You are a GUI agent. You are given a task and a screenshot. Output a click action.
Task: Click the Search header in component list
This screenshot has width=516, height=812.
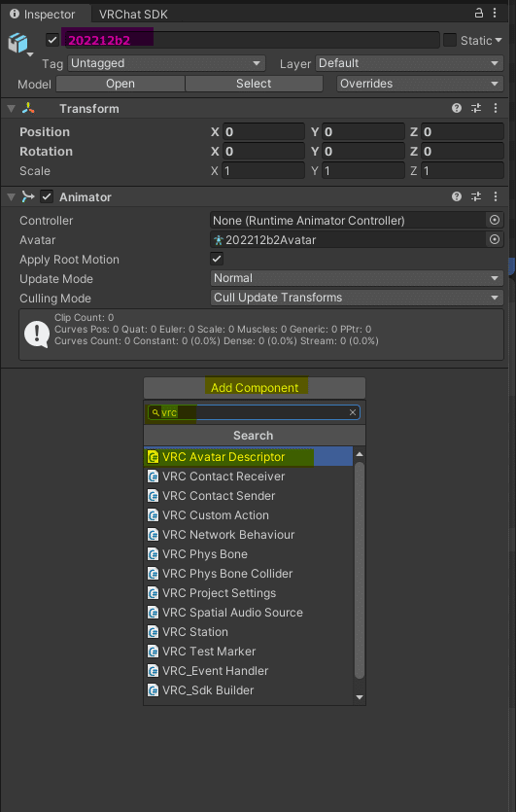[255, 435]
